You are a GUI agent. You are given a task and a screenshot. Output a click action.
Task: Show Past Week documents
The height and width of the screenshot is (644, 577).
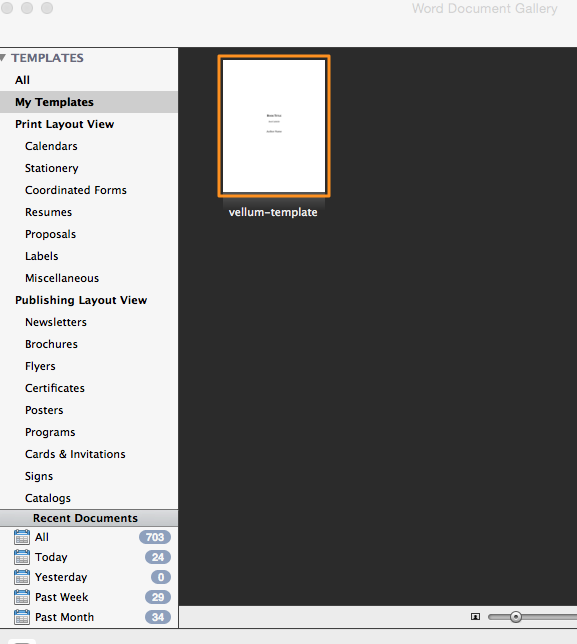(62, 597)
